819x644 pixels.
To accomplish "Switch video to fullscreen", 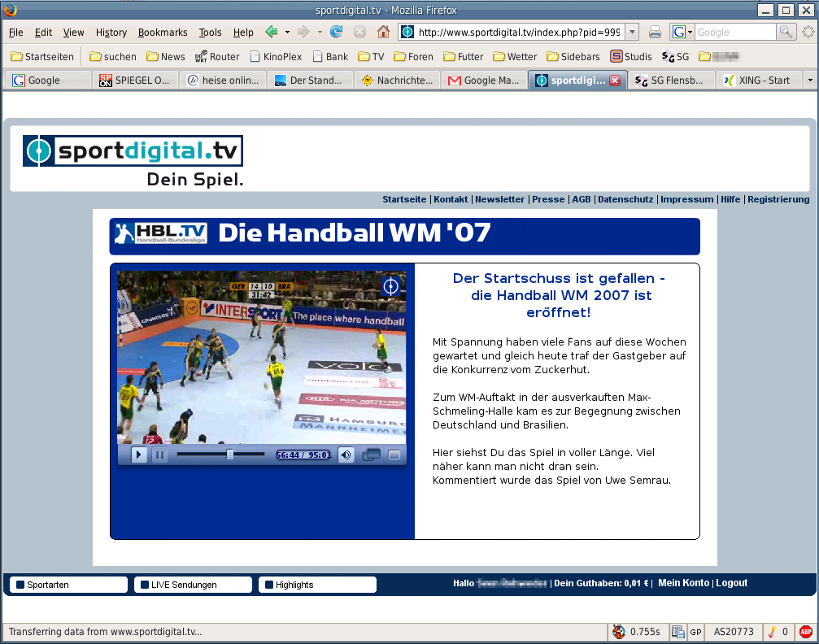I will (x=394, y=455).
